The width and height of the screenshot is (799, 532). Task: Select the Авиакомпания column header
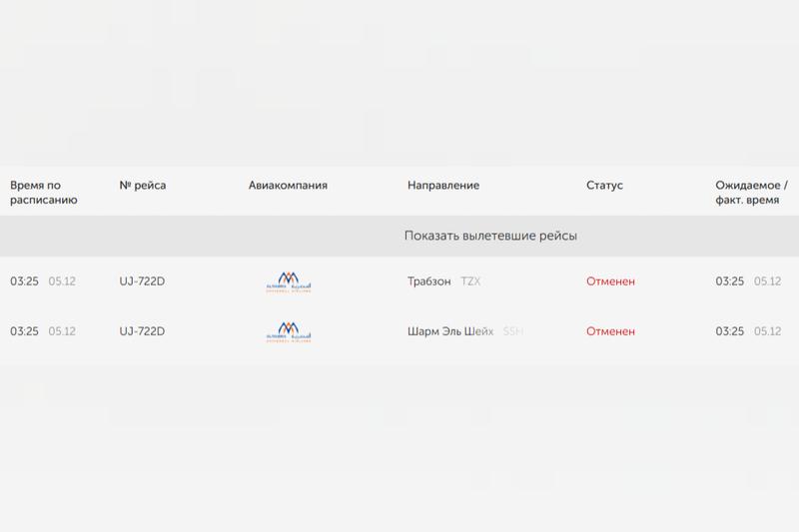[x=288, y=186]
